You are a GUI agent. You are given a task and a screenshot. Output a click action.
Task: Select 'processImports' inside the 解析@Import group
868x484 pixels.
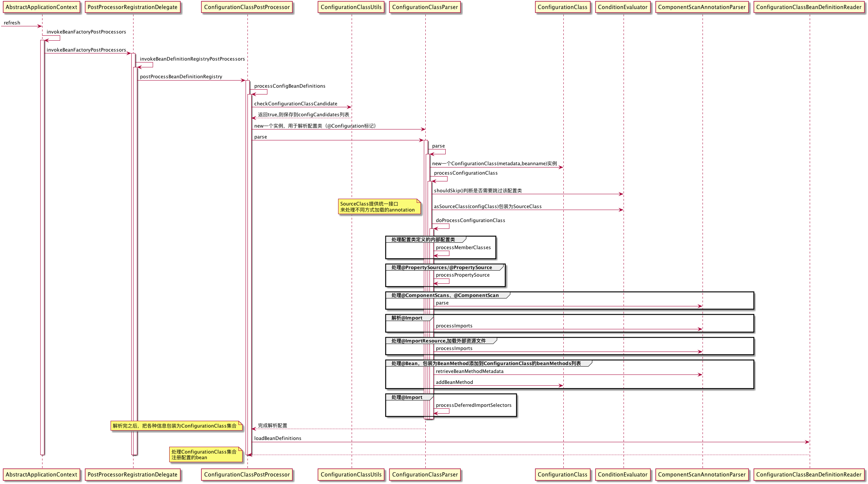[454, 326]
